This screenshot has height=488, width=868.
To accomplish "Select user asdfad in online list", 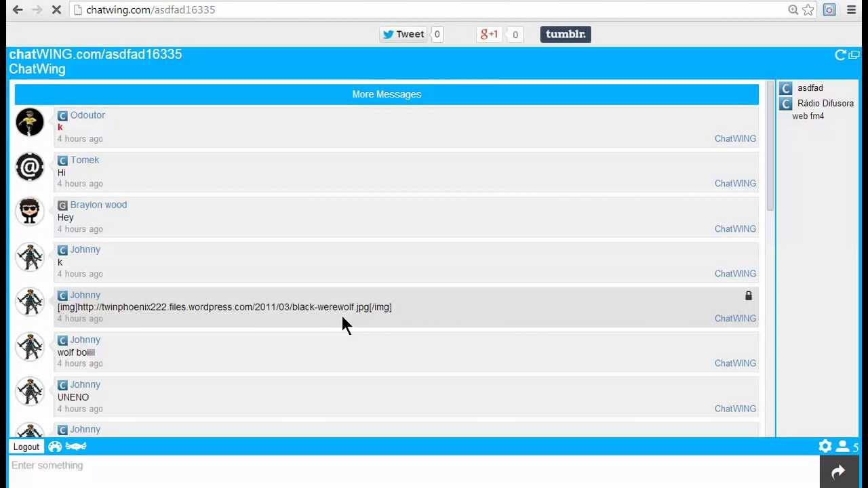I will 810,88.
